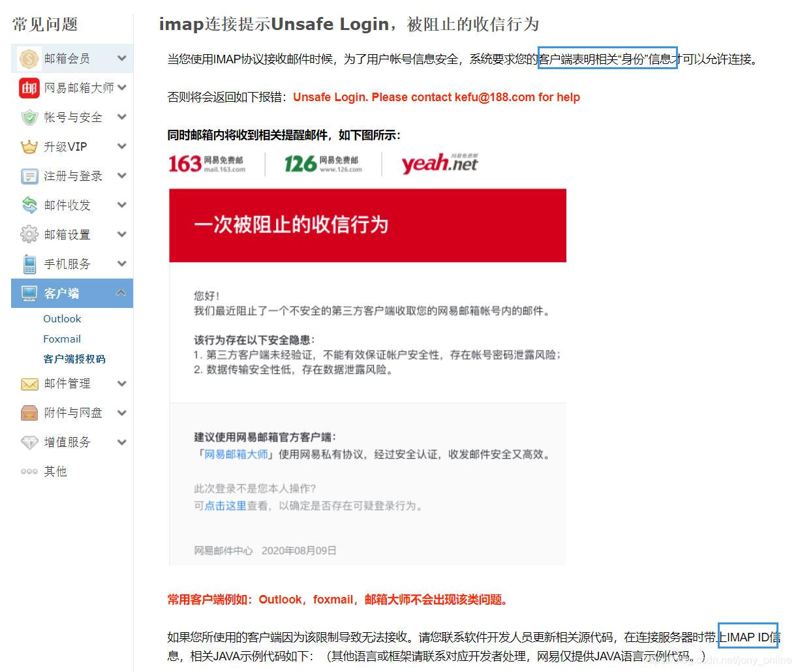This screenshot has height=672, width=798.
Task: Click the 邮箱会员 coin icon
Action: (x=29, y=59)
